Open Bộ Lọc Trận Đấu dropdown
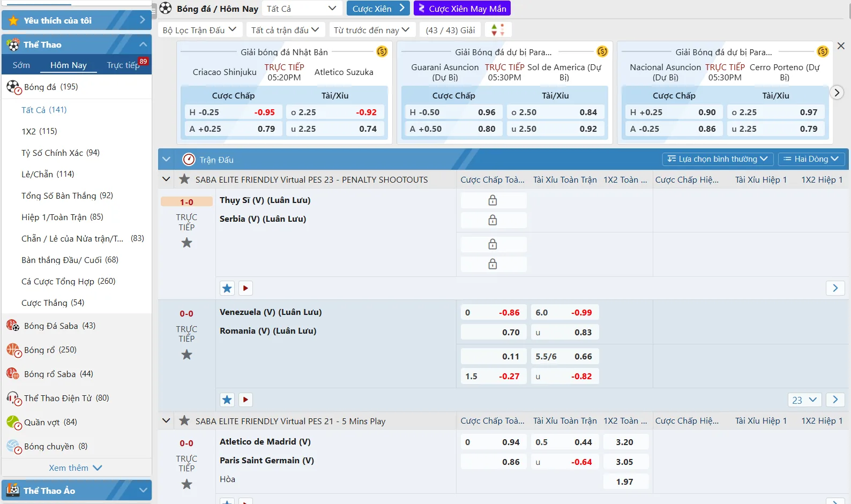Image resolution: width=851 pixels, height=504 pixels. [x=200, y=30]
